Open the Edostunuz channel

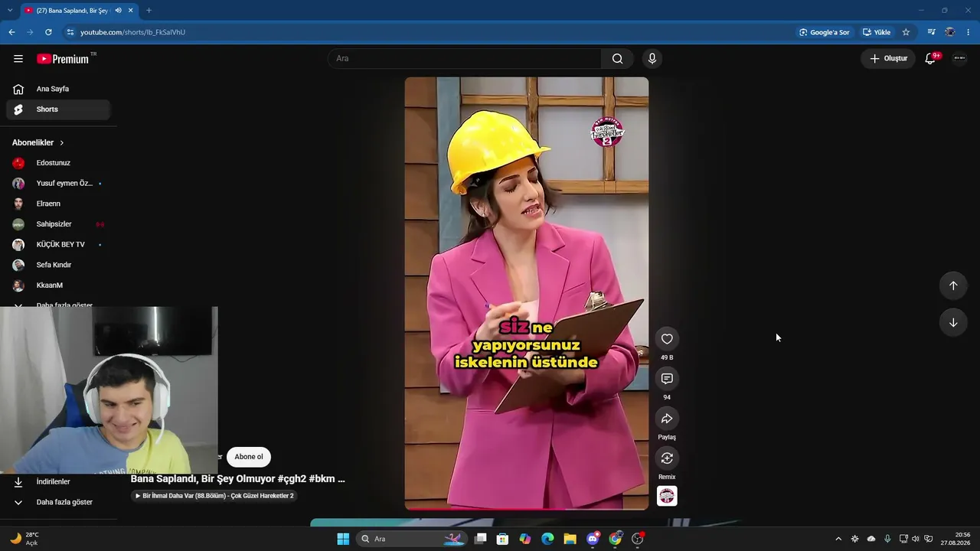click(x=58, y=163)
